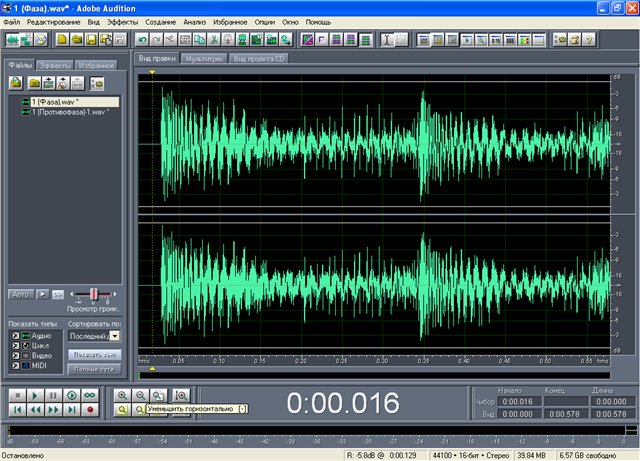Click the fast-forward transport button

pos(53,410)
